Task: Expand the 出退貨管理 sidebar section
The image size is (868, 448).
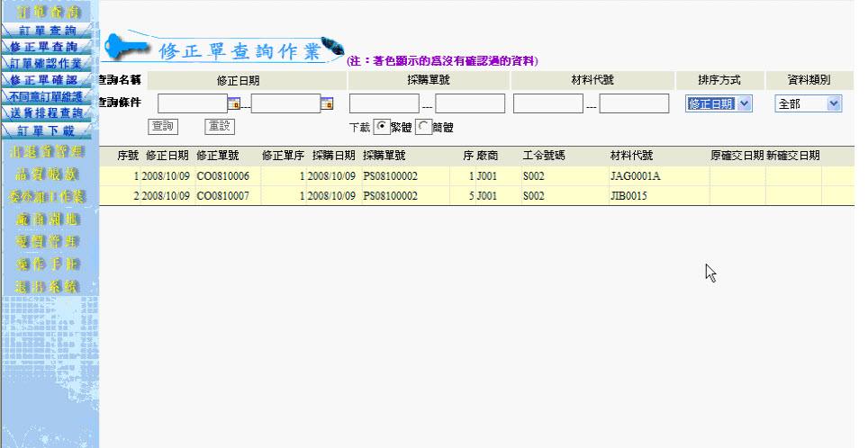Action: point(50,151)
